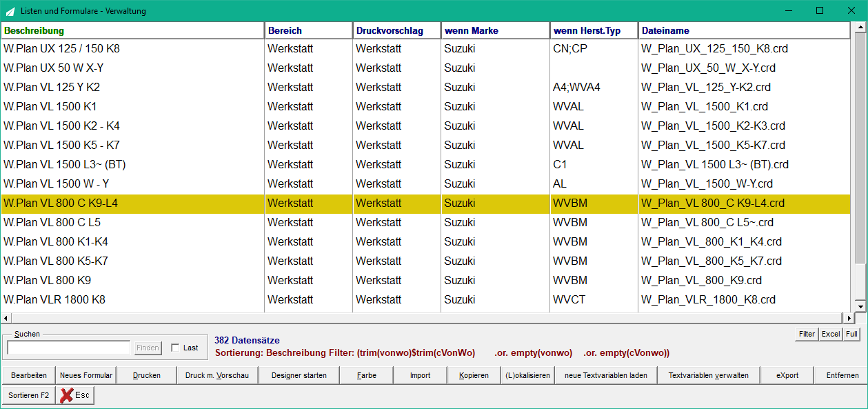Select row W.Plan VL 125 Y K2
This screenshot has width=868, height=409.
(x=425, y=88)
